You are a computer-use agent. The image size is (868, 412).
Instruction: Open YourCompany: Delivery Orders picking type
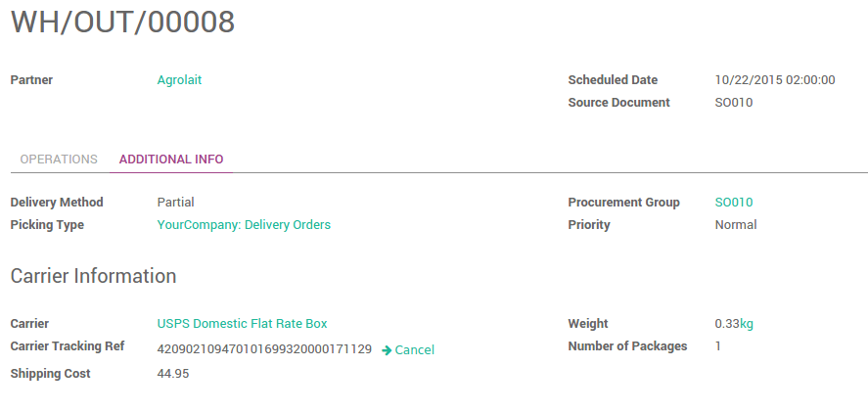click(x=244, y=225)
